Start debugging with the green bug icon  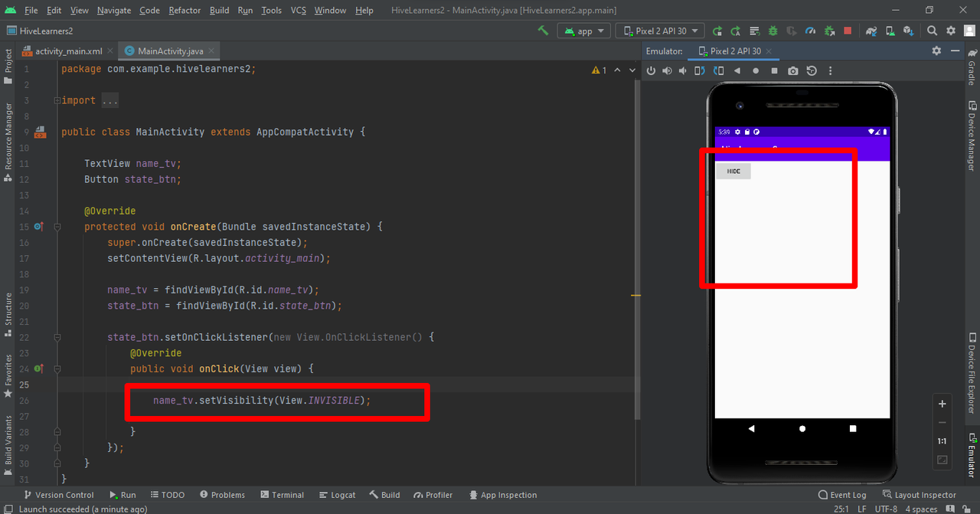(773, 31)
